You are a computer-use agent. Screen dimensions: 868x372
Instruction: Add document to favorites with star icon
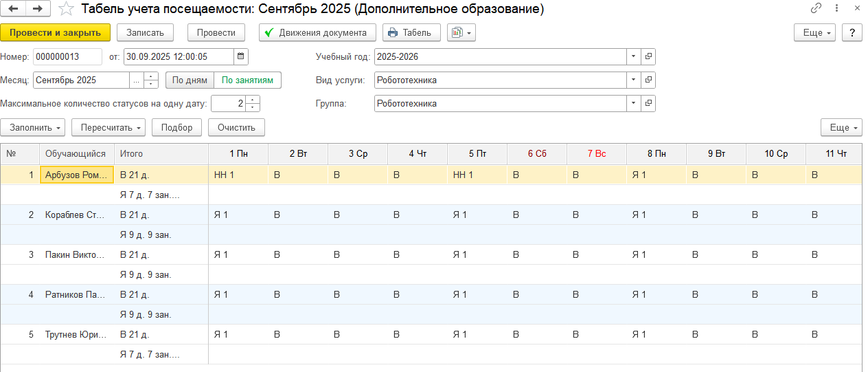pyautogui.click(x=67, y=9)
